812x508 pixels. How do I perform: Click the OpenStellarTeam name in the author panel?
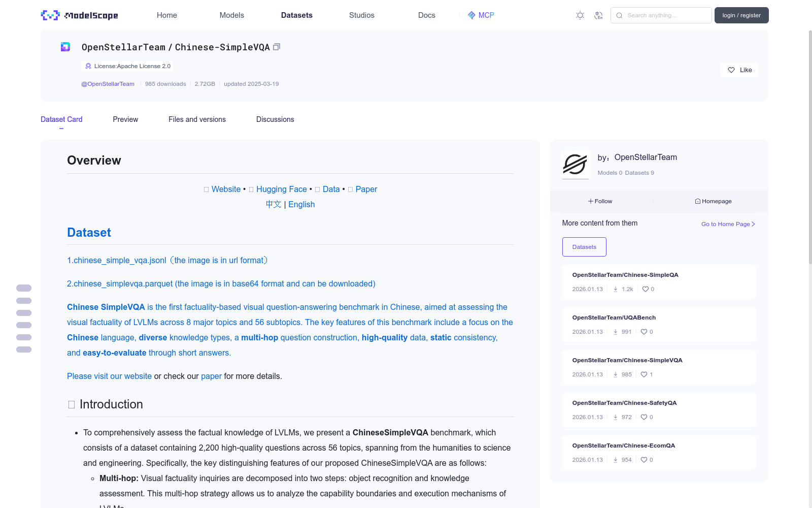[x=646, y=157]
